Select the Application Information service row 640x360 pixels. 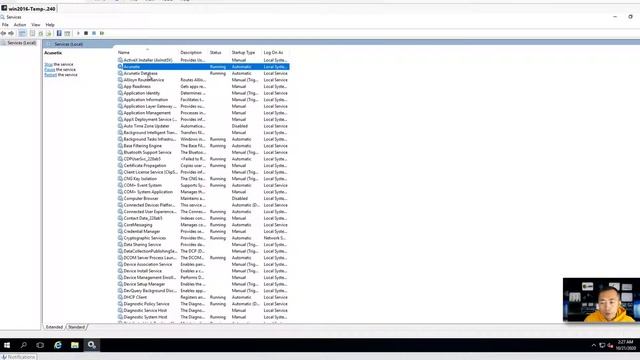click(203, 100)
